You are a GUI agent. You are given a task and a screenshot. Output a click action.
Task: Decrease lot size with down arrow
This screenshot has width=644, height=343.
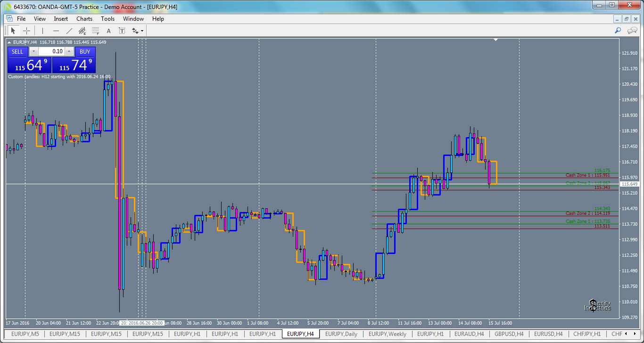click(x=33, y=51)
